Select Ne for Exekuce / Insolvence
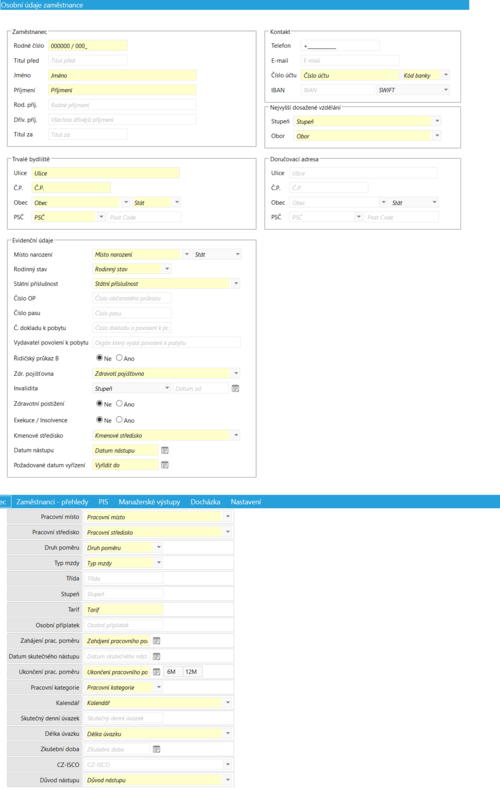Screen dimensions: 500x789 click(x=100, y=420)
